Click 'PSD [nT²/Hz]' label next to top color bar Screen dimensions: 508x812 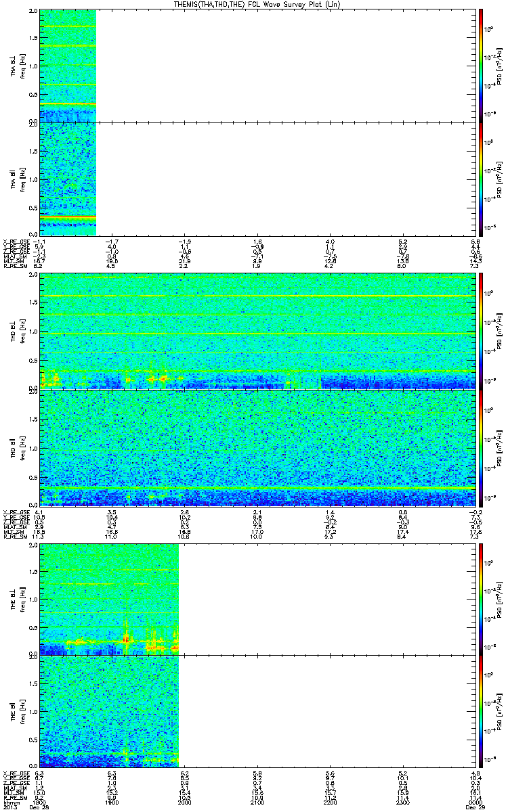499,66
